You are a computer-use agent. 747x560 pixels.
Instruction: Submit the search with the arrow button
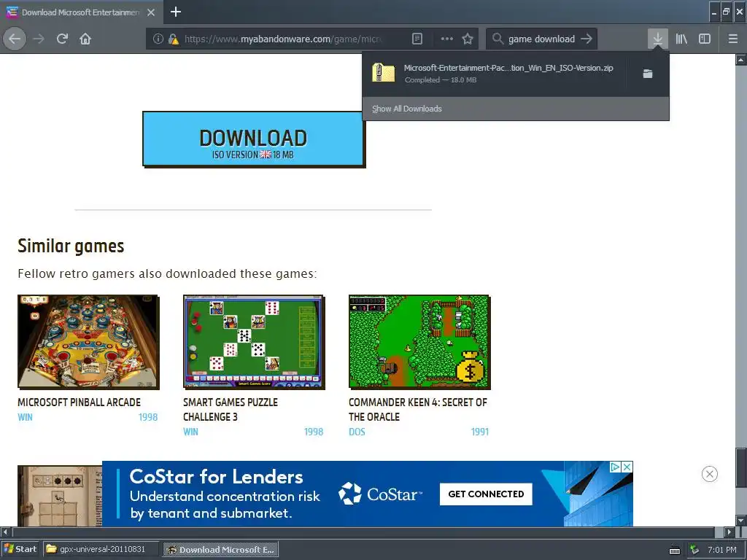pos(587,39)
